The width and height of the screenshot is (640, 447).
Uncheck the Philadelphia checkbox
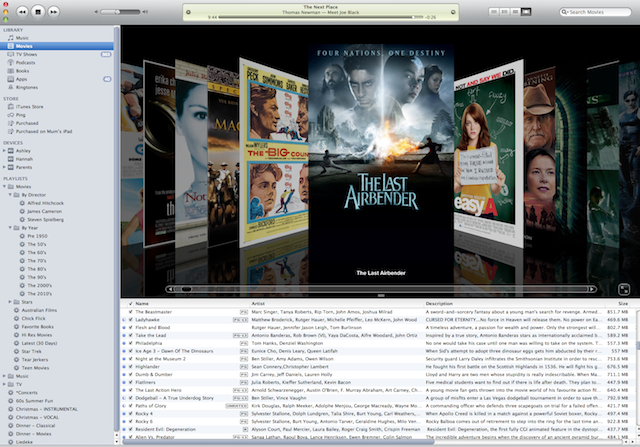pyautogui.click(x=130, y=343)
